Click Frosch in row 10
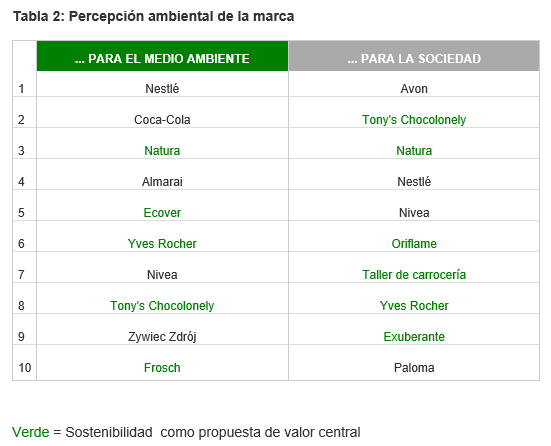 pyautogui.click(x=162, y=367)
